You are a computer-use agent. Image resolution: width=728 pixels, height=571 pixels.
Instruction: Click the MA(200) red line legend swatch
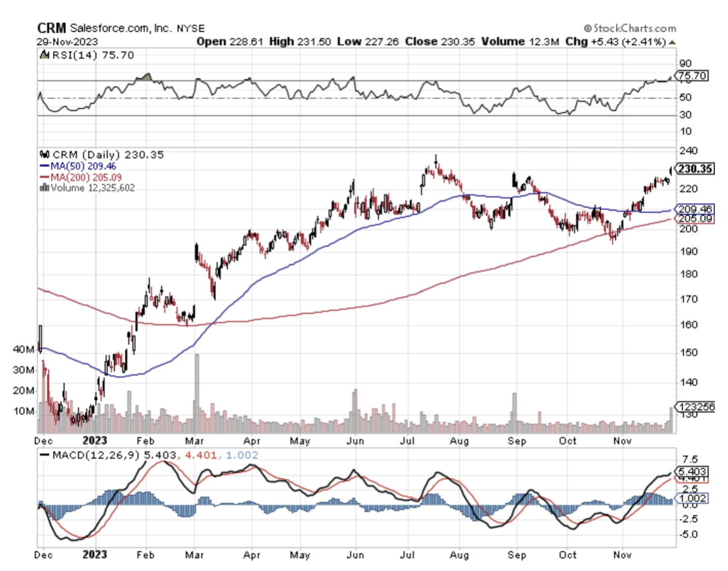point(44,177)
